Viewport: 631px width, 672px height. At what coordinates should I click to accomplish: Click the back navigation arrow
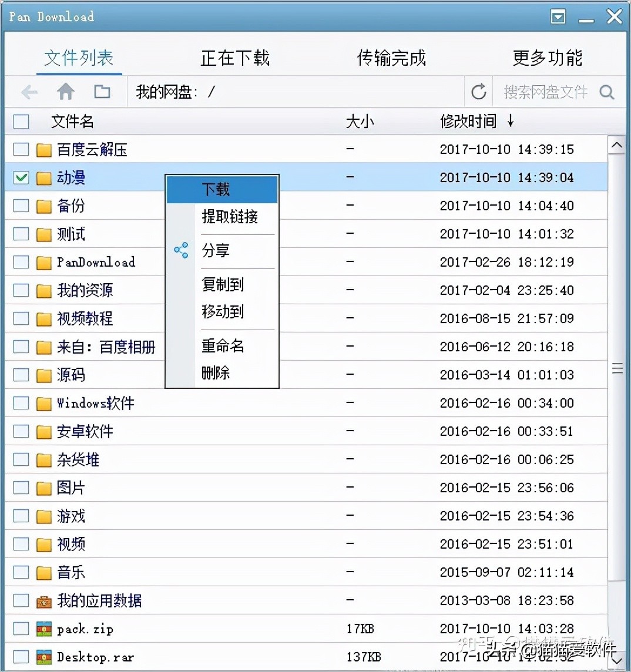[29, 92]
